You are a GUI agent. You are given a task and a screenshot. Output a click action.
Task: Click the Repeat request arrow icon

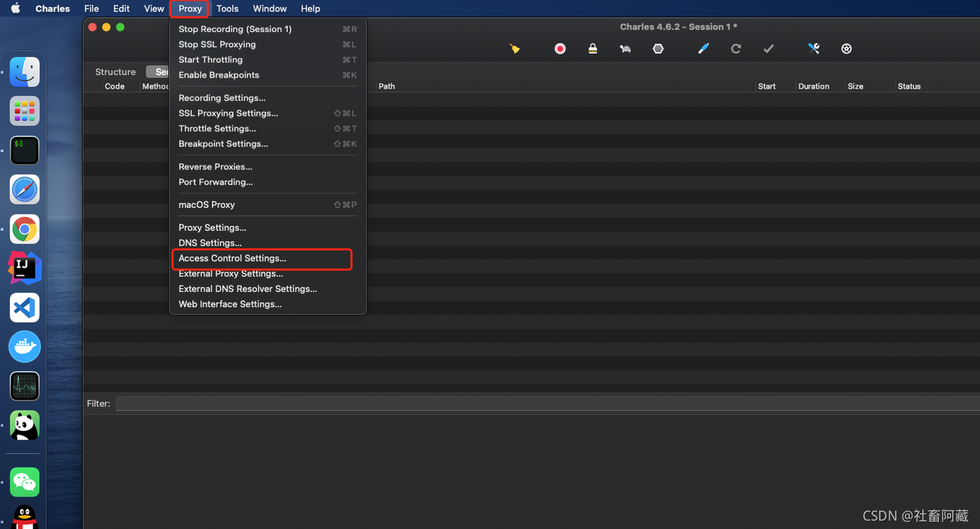(736, 49)
